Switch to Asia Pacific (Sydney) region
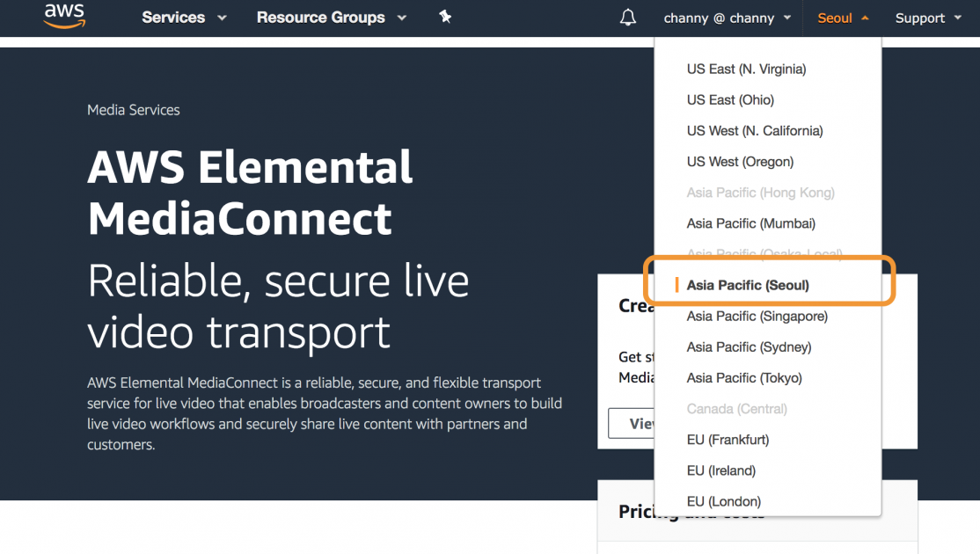Image resolution: width=980 pixels, height=554 pixels. pyautogui.click(x=748, y=346)
